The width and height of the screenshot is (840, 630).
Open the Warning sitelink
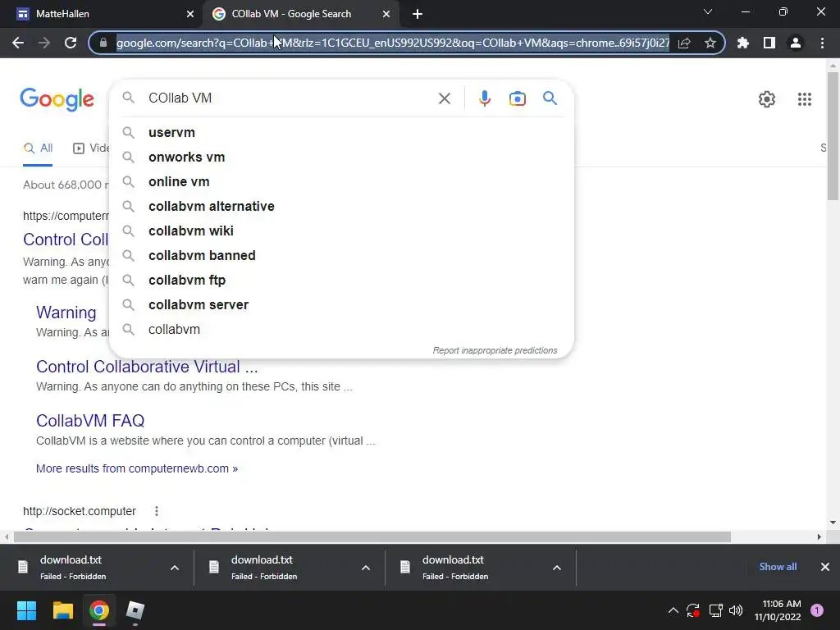coord(66,313)
